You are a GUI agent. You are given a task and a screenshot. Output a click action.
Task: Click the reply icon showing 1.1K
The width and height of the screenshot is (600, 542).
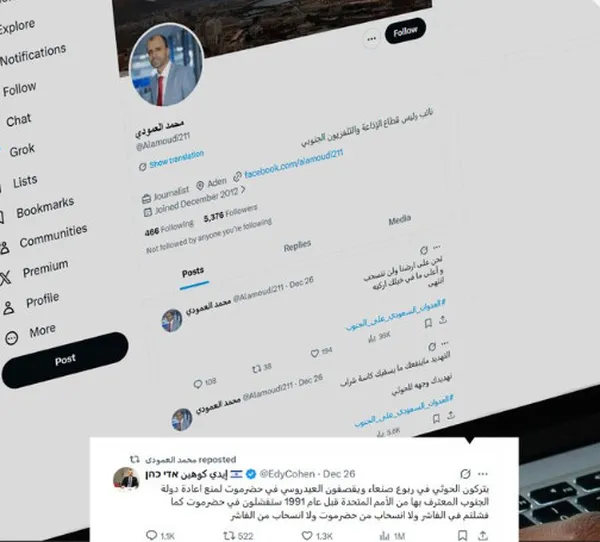(x=152, y=535)
